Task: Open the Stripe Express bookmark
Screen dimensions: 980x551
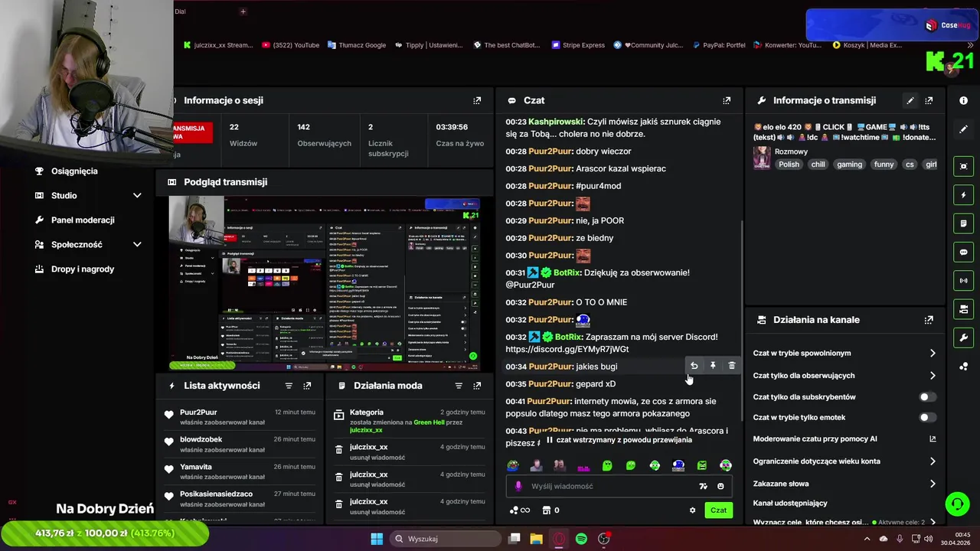Action: point(578,45)
